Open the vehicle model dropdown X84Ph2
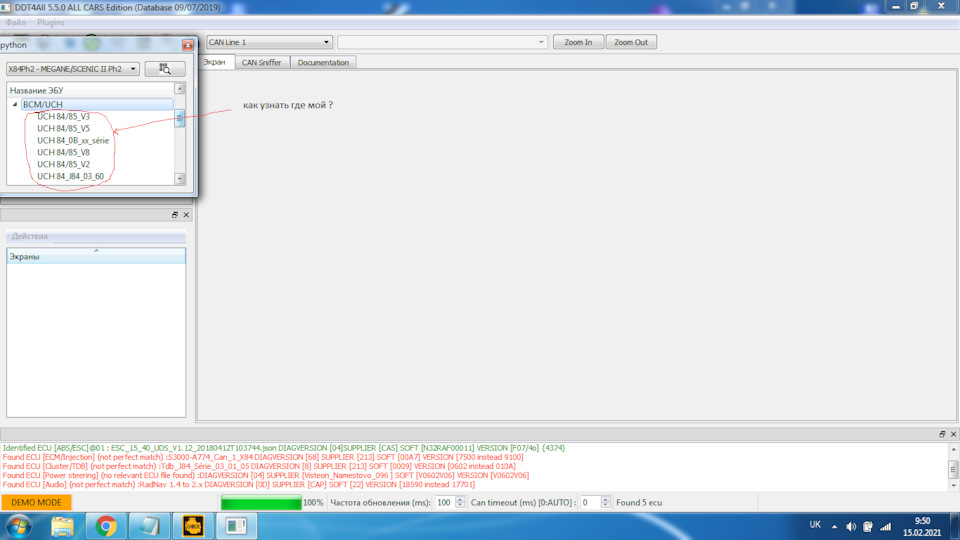This screenshot has height=540, width=960. tap(72, 69)
